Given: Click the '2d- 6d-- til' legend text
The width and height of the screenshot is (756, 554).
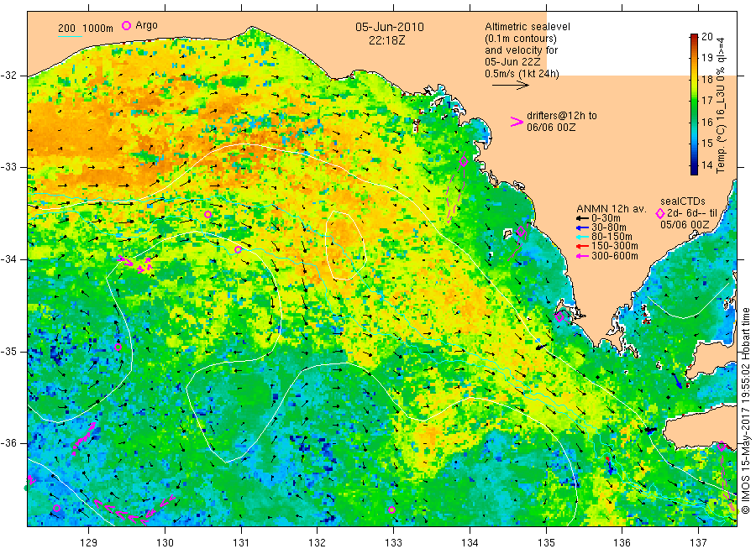Looking at the screenshot, I should tap(692, 213).
